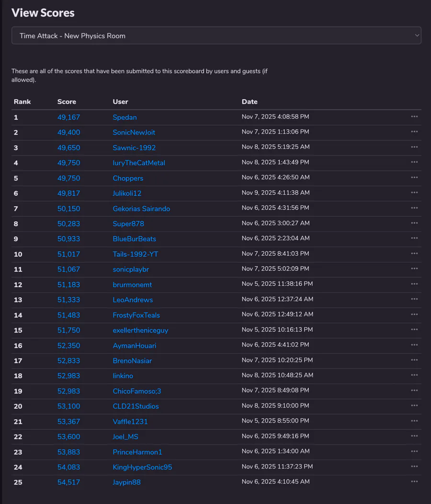
Task: Click the ellipsis icon for CLD21Studios' row
Action: [x=414, y=406]
